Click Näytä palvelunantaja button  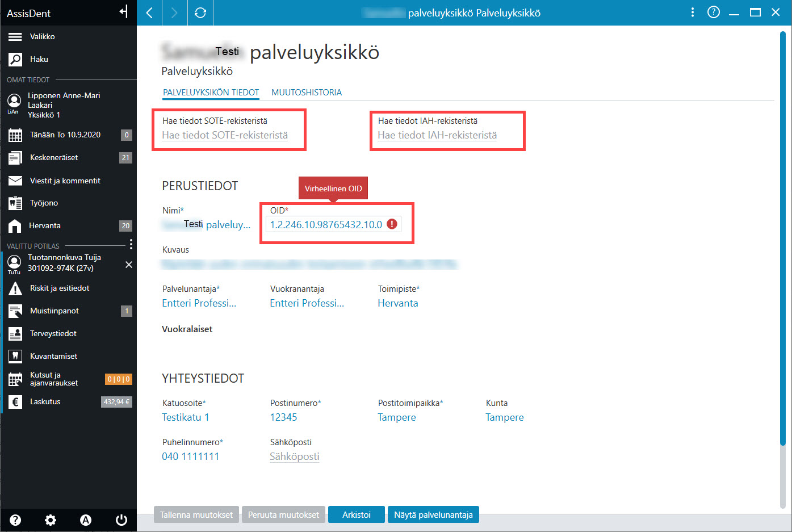[x=434, y=514]
